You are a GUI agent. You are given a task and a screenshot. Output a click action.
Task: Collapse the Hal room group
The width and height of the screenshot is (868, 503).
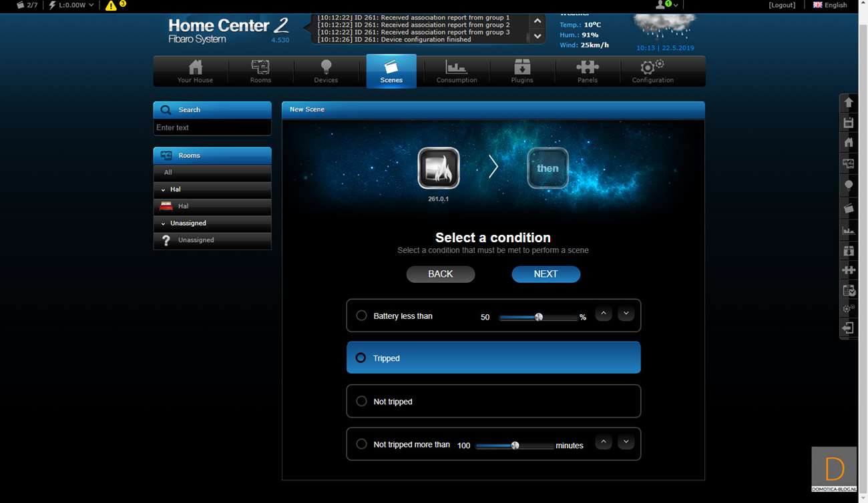164,189
